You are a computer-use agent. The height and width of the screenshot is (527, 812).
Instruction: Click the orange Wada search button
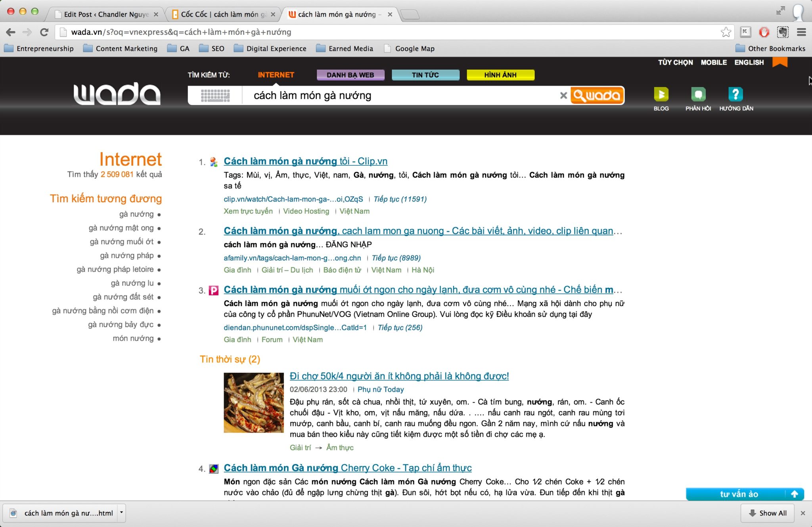tap(597, 96)
